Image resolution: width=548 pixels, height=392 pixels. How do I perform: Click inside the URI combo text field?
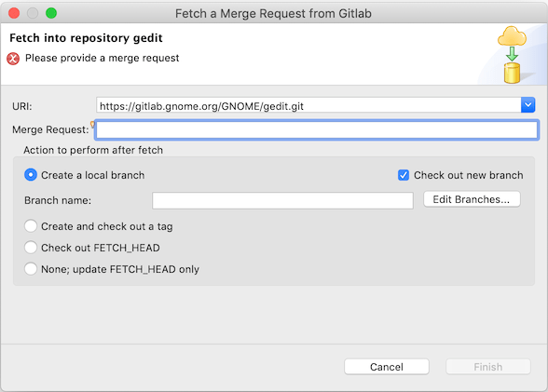click(x=308, y=105)
